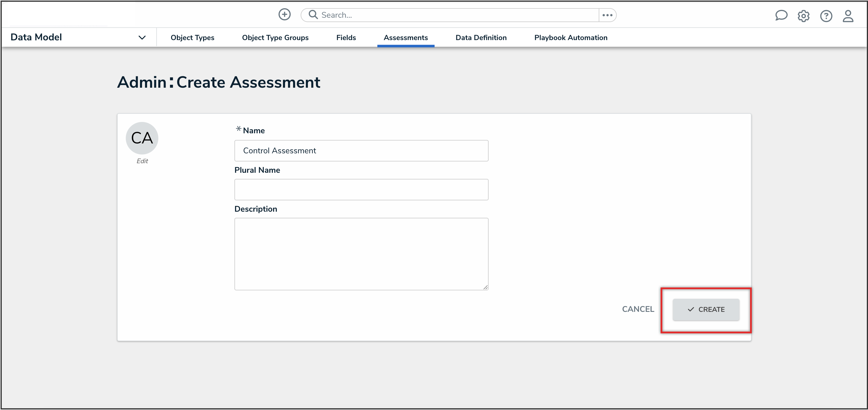Click the search magnifier icon
Image resolution: width=868 pixels, height=410 pixels.
coord(313,15)
